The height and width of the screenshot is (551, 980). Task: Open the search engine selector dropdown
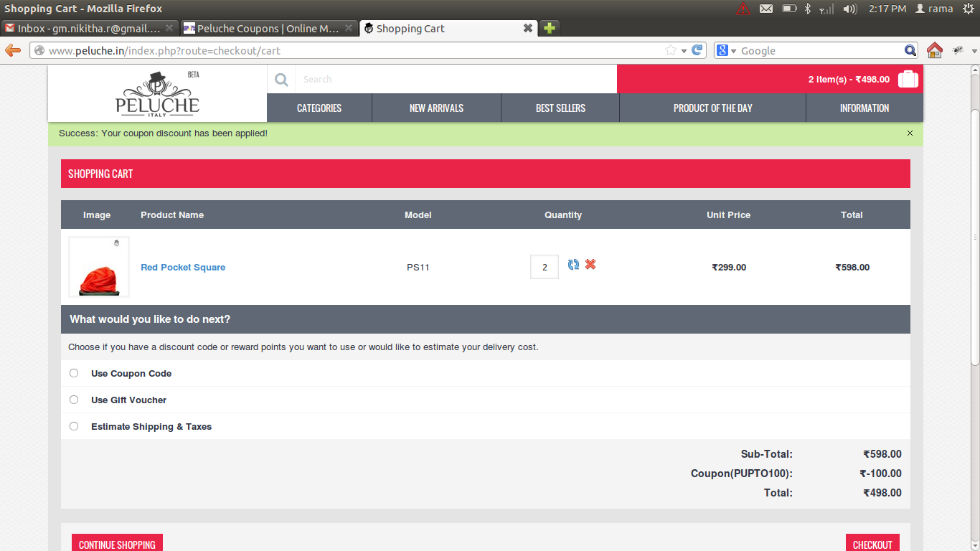point(726,50)
